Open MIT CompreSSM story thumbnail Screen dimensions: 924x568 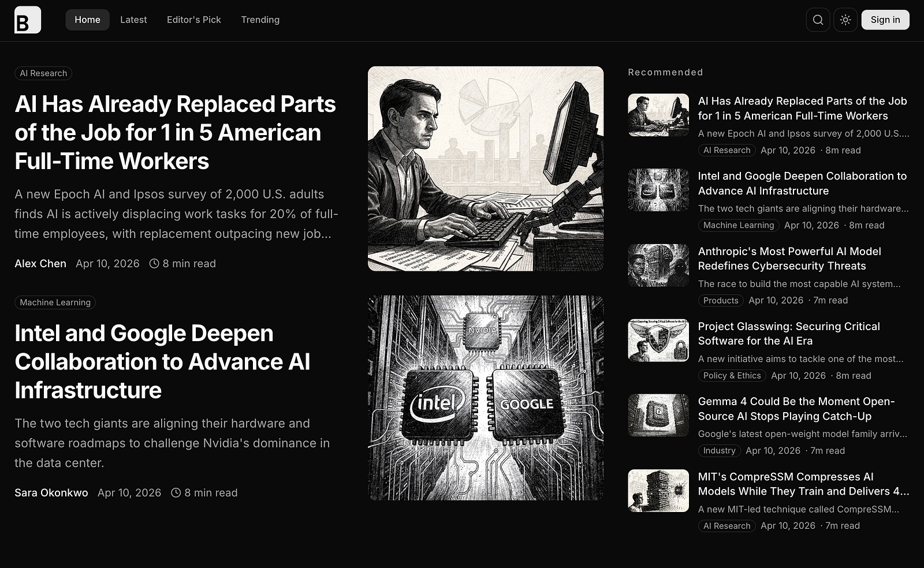658,491
